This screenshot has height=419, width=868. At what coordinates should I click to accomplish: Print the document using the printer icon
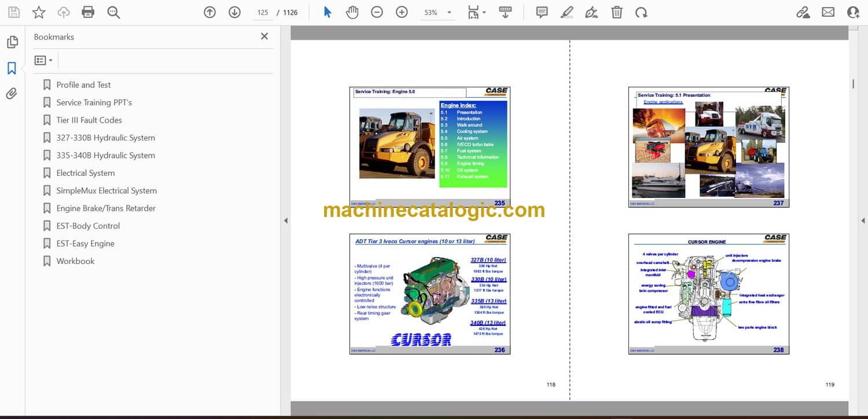(88, 12)
